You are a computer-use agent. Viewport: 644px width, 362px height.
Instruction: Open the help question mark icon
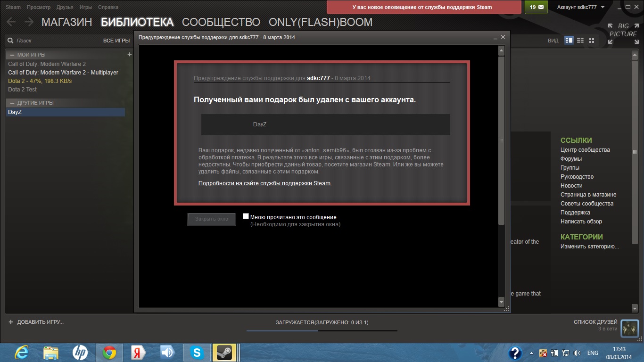click(516, 353)
